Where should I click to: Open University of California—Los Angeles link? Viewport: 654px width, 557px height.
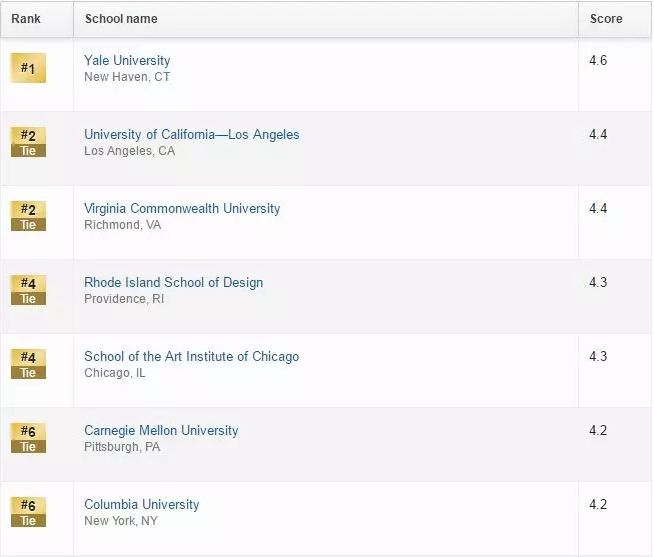pos(191,135)
